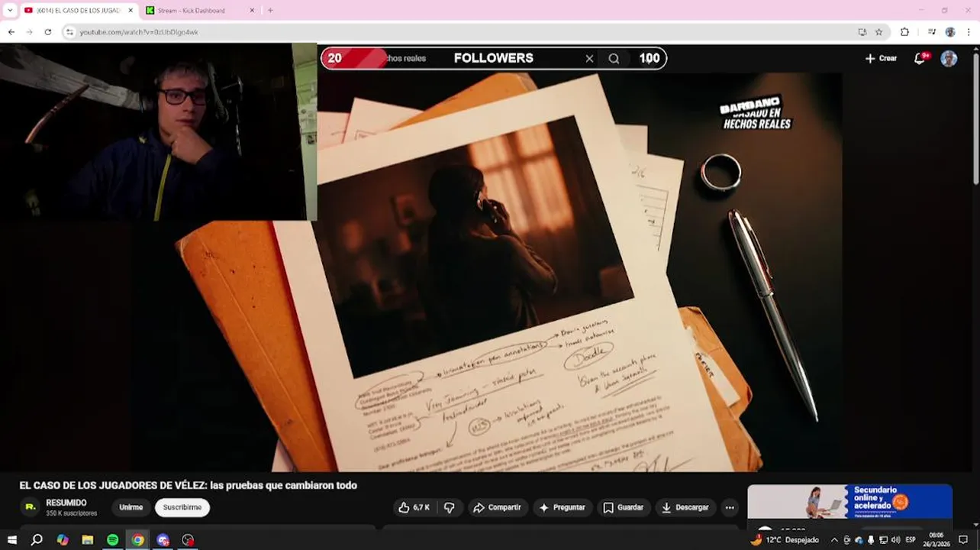
Task: Open the Secundario online y acelerado ad
Action: coord(850,502)
